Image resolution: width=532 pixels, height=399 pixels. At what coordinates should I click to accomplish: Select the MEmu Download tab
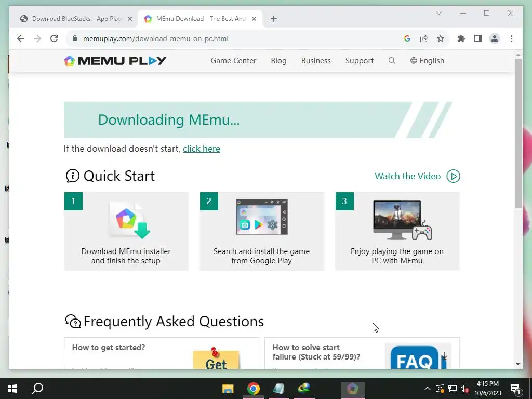pyautogui.click(x=200, y=19)
